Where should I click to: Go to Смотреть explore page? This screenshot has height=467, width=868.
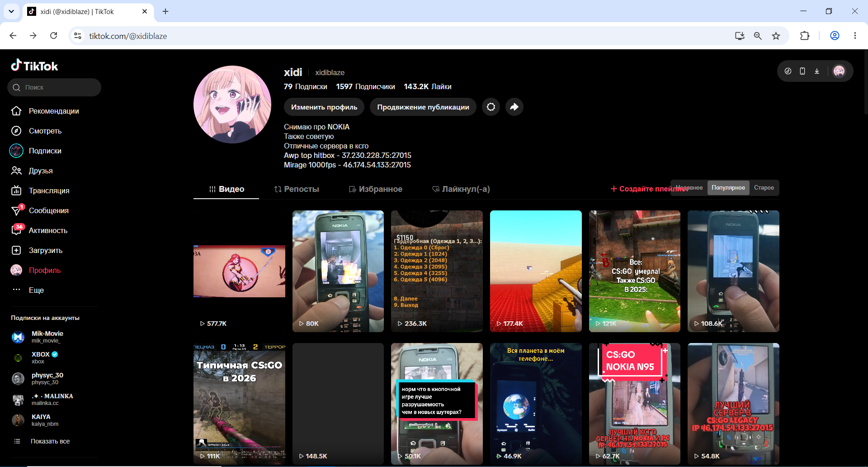click(37, 131)
